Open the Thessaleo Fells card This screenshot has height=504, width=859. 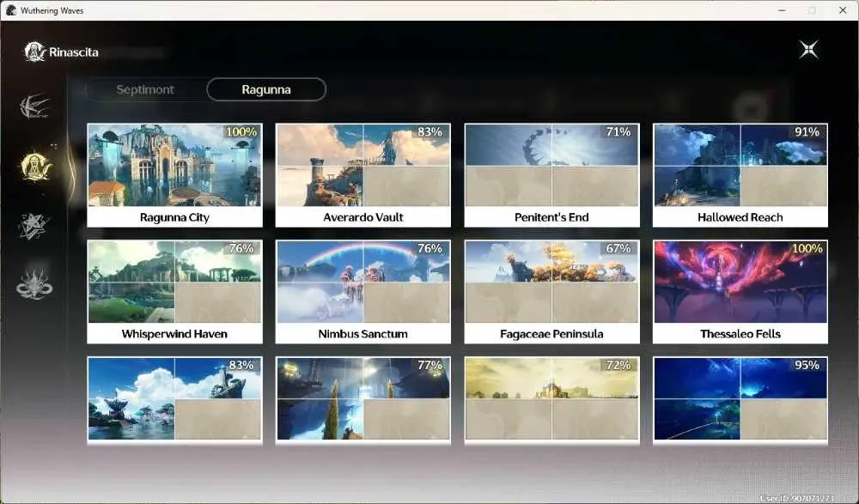(740, 292)
